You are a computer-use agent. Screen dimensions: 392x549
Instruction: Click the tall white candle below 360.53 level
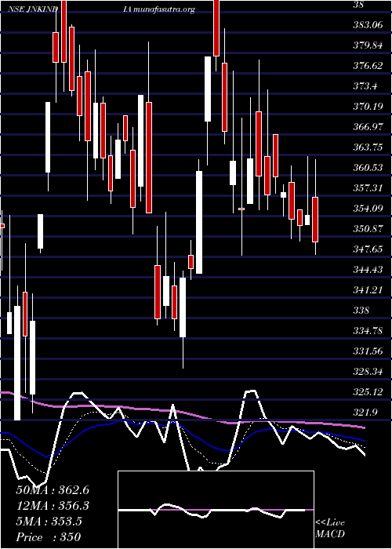coord(199,222)
